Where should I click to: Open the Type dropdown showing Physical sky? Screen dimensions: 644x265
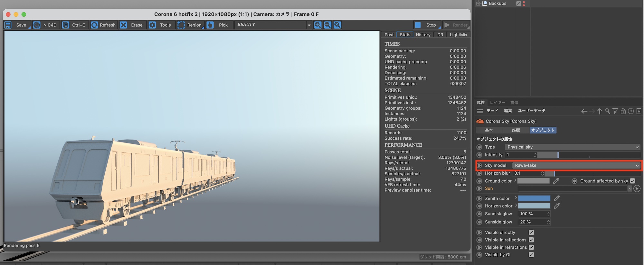tap(572, 147)
